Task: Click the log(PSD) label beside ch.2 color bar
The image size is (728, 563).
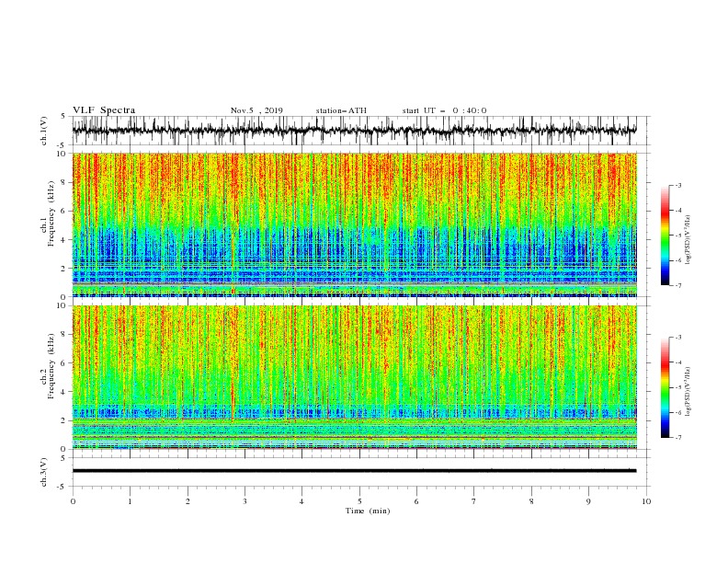Action: [688, 391]
